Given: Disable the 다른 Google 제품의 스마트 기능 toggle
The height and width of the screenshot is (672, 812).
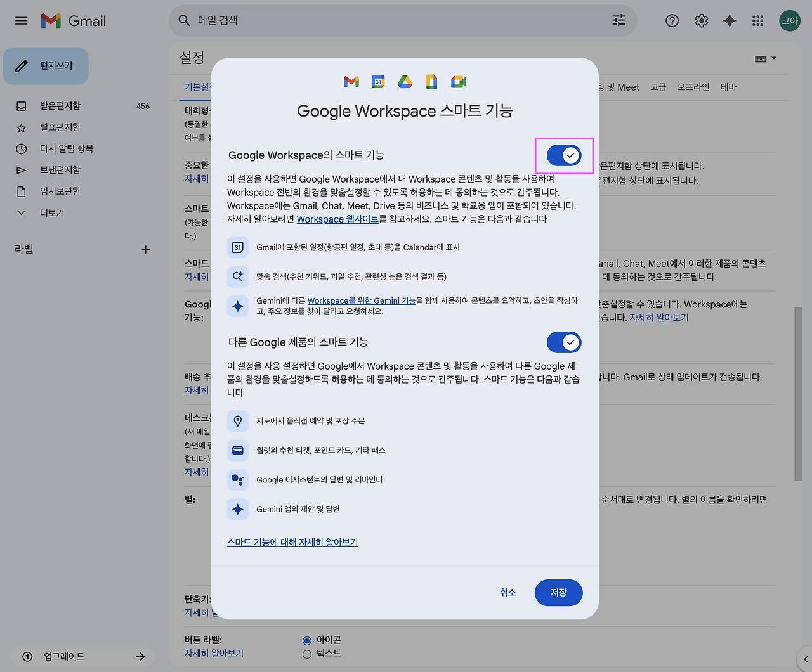Looking at the screenshot, I should [x=564, y=342].
